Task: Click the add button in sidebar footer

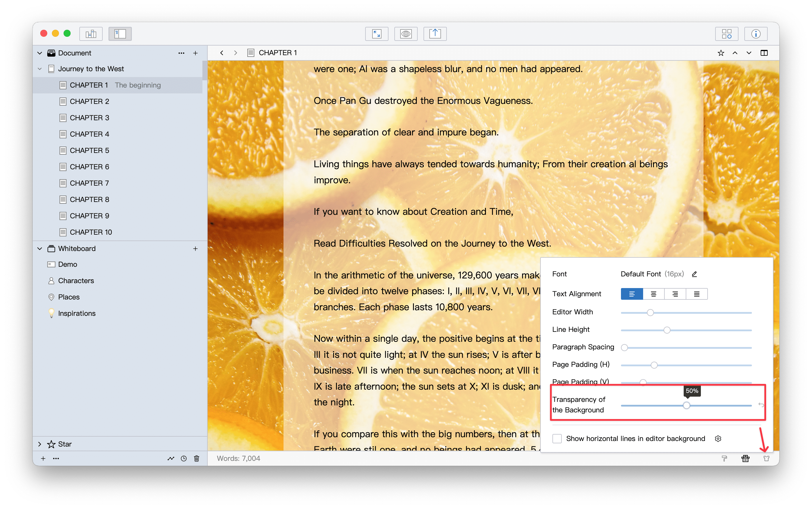Action: (x=43, y=458)
